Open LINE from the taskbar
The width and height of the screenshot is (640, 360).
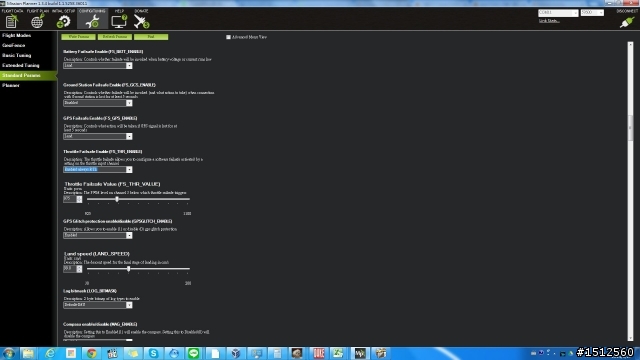194,353
